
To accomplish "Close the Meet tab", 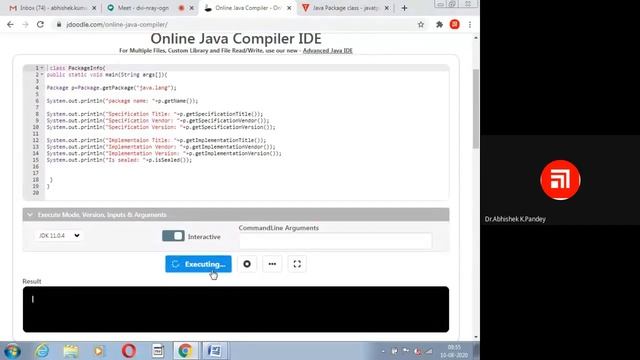I will click(191, 8).
